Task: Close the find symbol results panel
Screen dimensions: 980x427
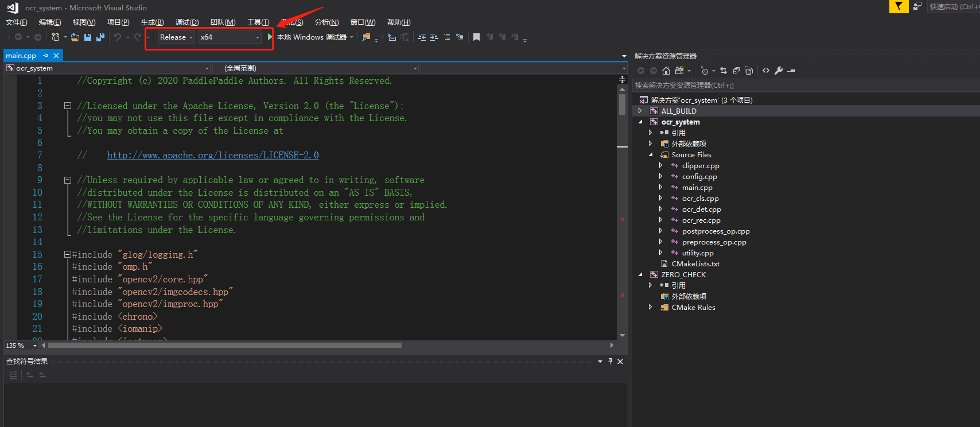Action: coord(620,362)
